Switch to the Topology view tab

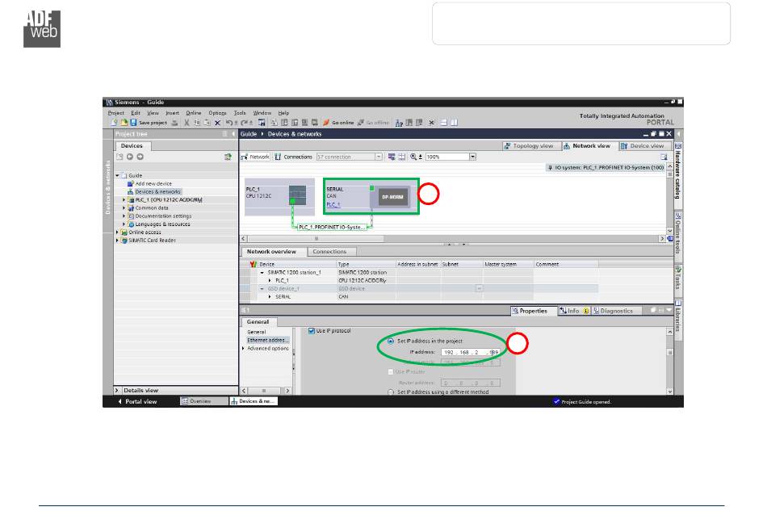click(x=529, y=145)
